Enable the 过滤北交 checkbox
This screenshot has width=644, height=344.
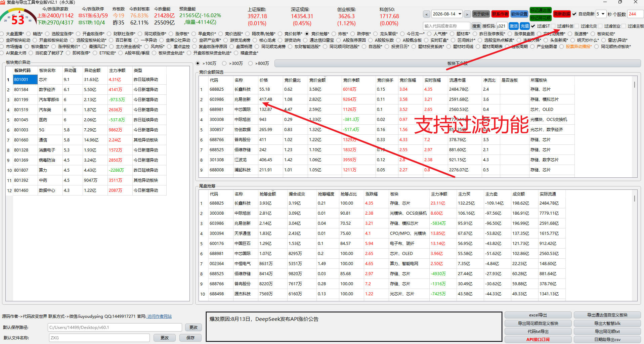coord(577,26)
